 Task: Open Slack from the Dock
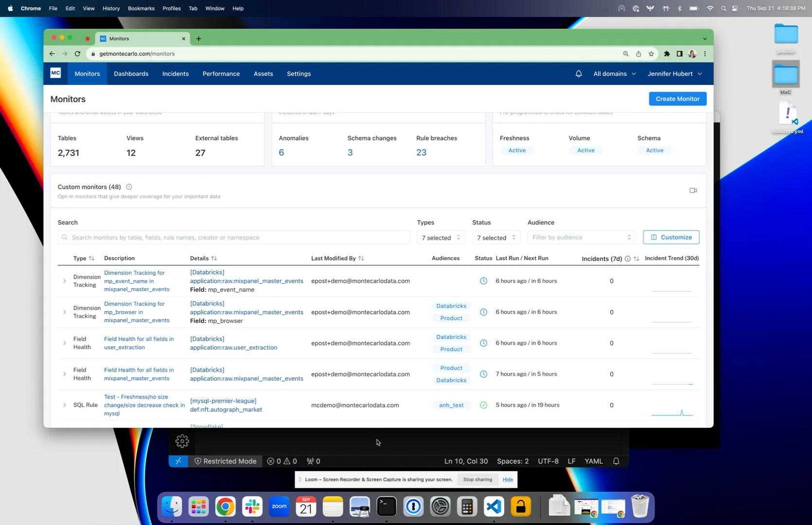(x=252, y=507)
